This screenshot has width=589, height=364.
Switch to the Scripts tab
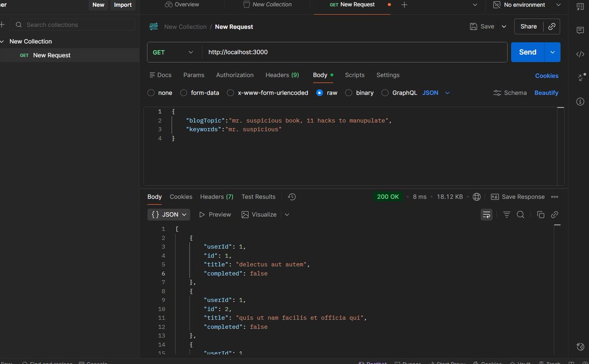tap(355, 75)
